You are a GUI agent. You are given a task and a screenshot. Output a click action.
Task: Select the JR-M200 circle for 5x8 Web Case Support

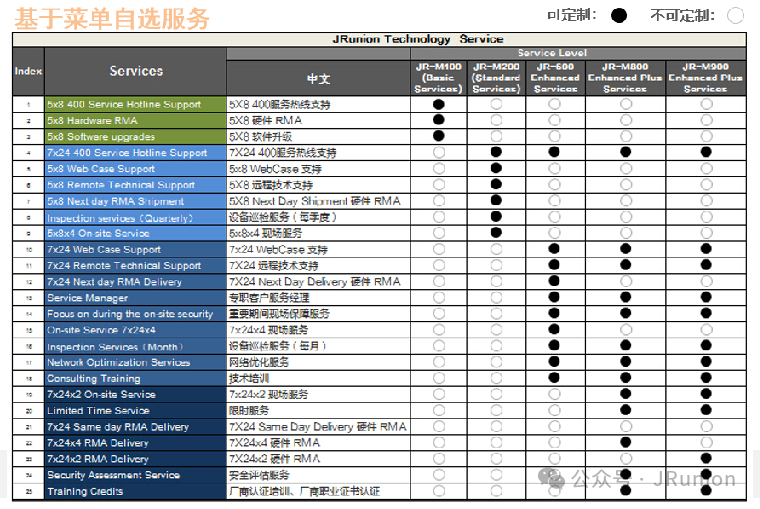pos(496,169)
